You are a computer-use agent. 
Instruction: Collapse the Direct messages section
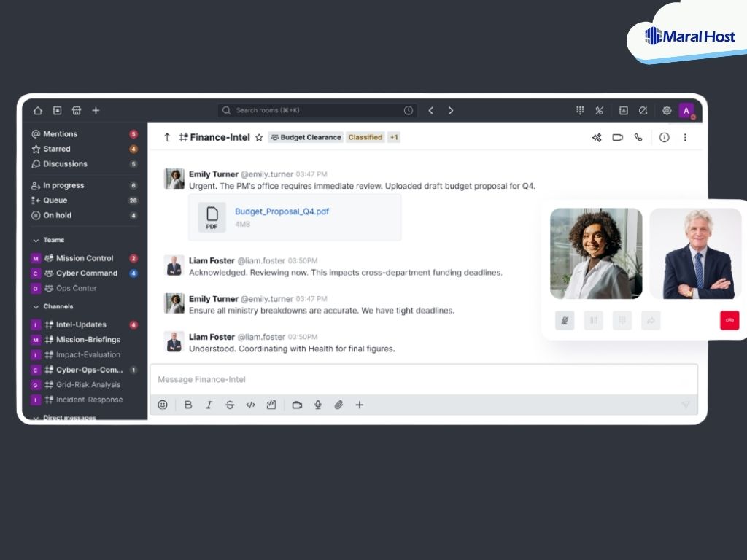click(64, 418)
